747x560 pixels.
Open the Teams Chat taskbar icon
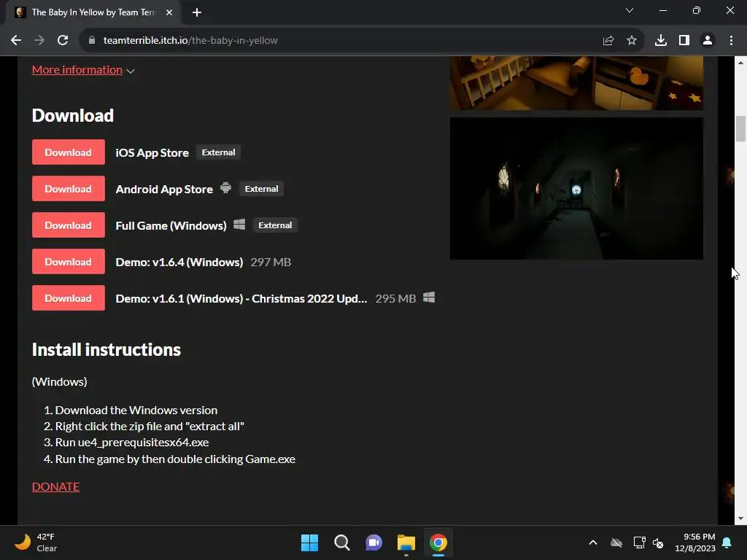(374, 542)
